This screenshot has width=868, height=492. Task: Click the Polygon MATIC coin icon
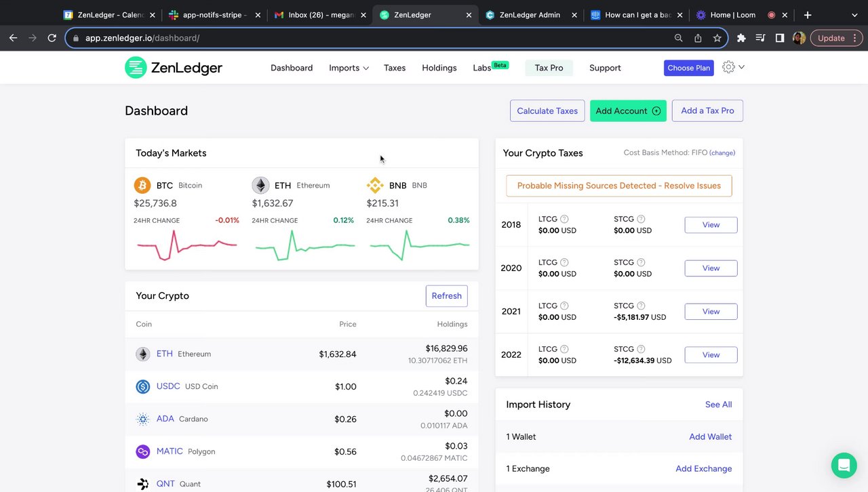point(142,451)
